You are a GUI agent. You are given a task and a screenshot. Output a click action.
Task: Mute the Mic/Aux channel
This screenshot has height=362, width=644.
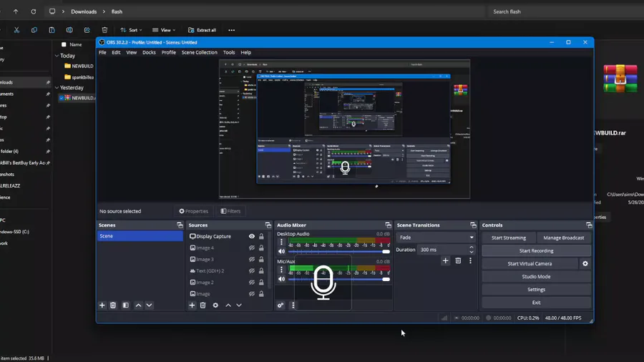coord(281,279)
